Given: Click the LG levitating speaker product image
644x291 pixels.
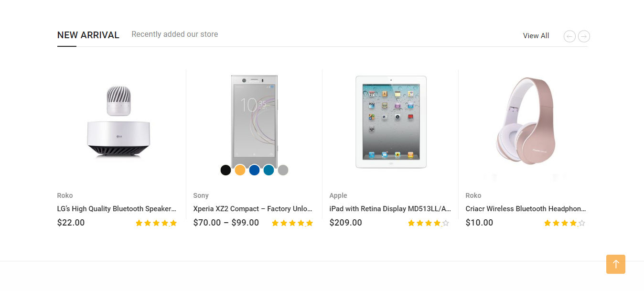Looking at the screenshot, I should pos(118,122).
